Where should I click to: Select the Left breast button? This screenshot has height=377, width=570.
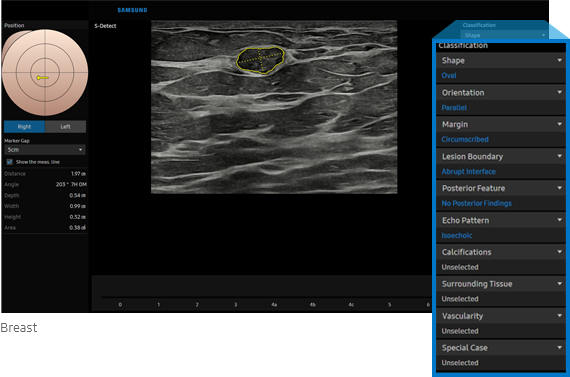click(65, 127)
